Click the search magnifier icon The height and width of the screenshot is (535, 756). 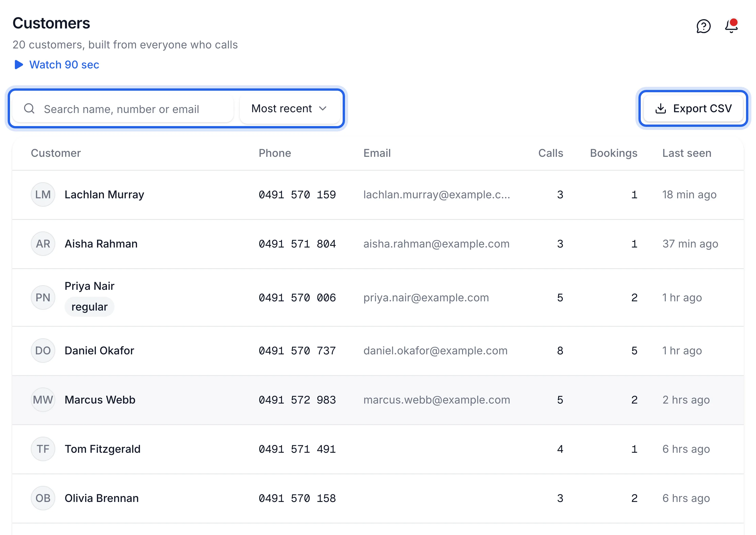point(29,108)
